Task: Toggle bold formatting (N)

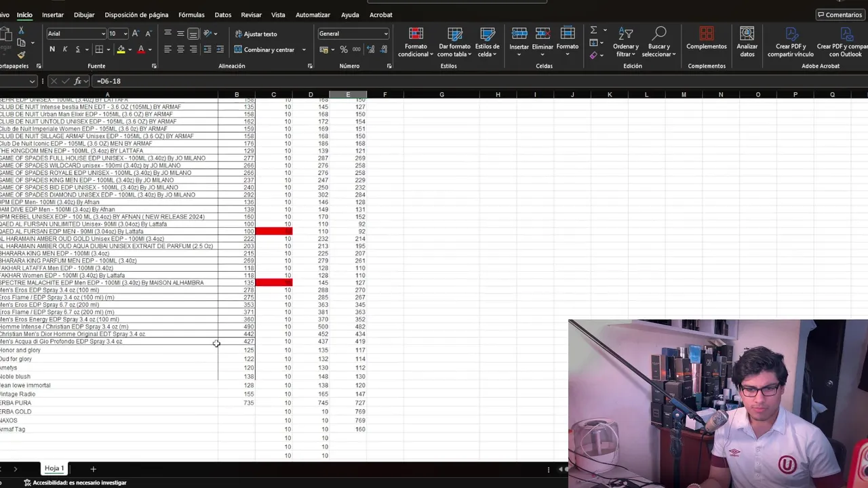Action: [x=52, y=49]
